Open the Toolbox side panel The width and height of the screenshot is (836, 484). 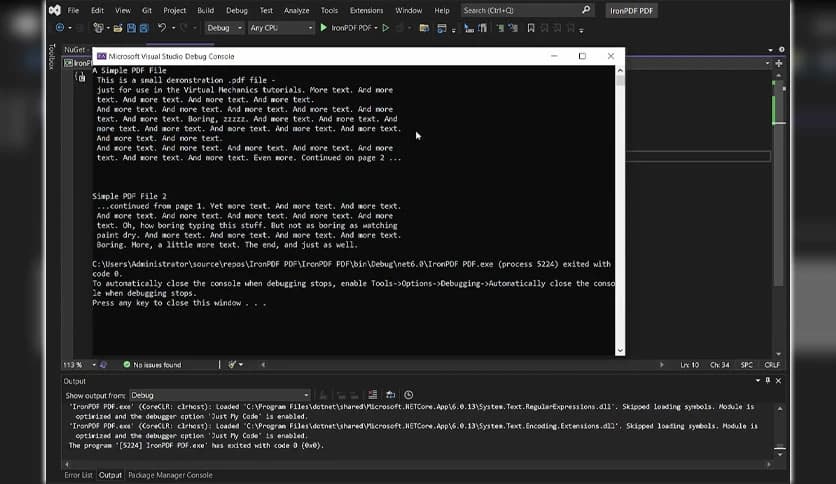52,57
